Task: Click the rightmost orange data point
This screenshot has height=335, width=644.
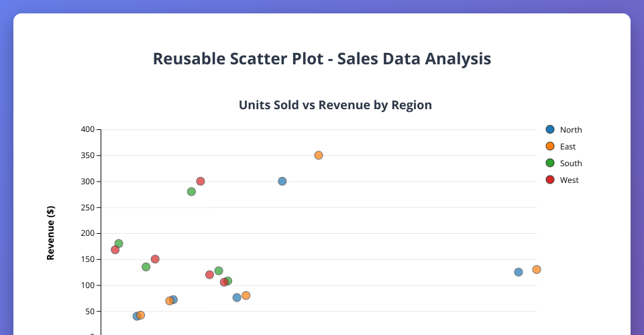Action: (x=537, y=269)
